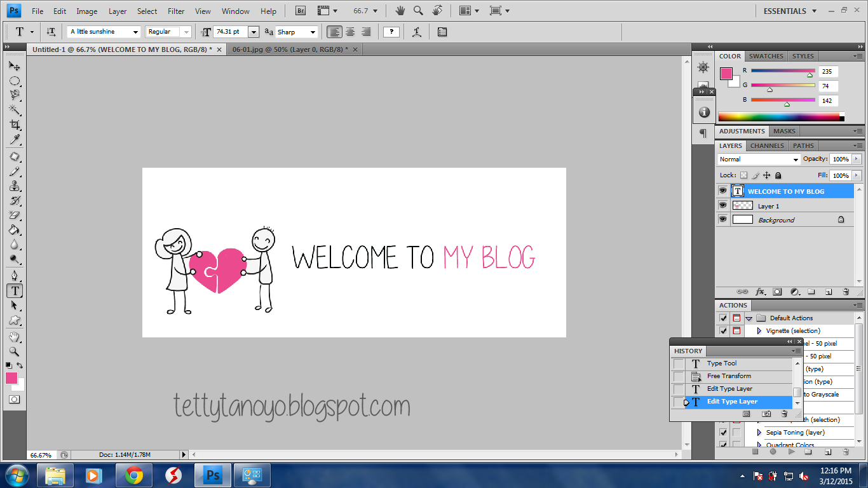Open the Filter menu
The image size is (868, 488).
point(176,11)
